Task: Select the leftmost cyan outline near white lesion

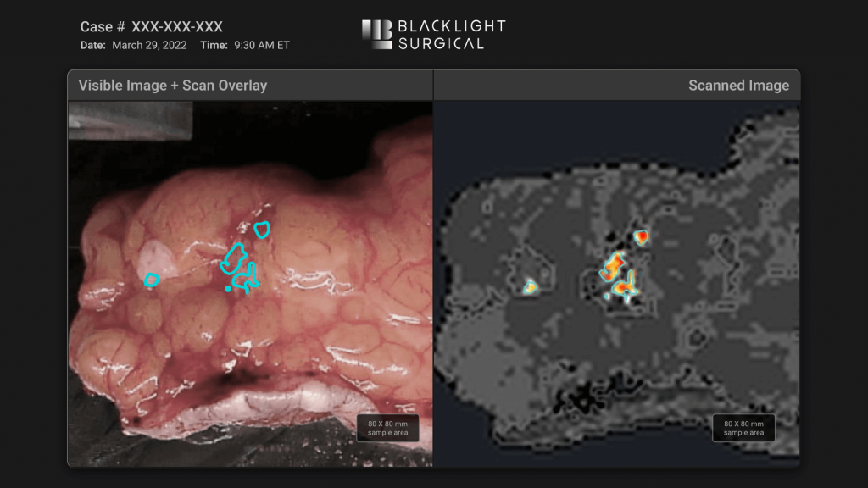Action: tap(152, 280)
